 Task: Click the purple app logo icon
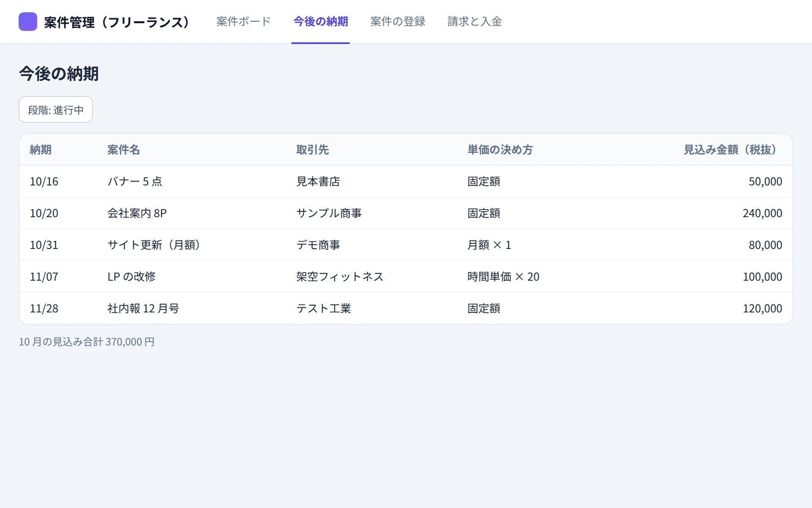[28, 22]
